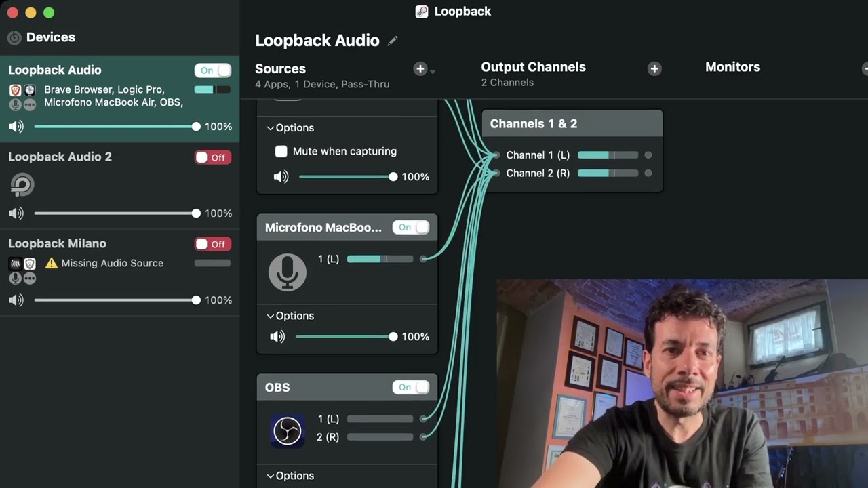The width and height of the screenshot is (868, 488).
Task: Click the warning icon next to Missing Audio Source
Action: (x=52, y=263)
